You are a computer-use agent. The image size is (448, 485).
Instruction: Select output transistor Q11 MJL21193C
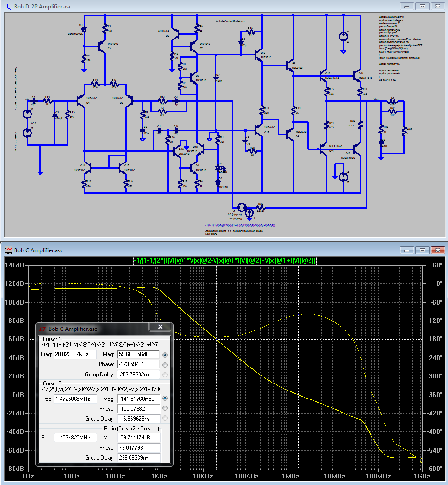point(323,149)
